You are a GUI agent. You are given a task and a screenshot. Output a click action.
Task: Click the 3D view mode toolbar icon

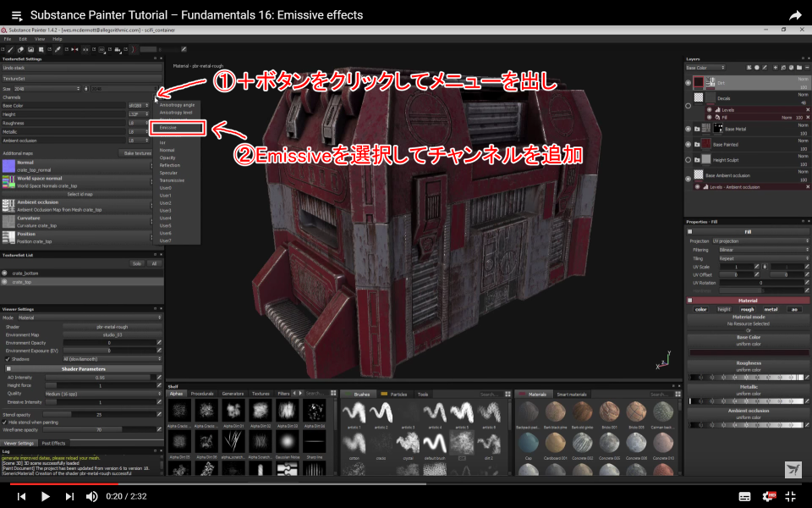coord(102,49)
